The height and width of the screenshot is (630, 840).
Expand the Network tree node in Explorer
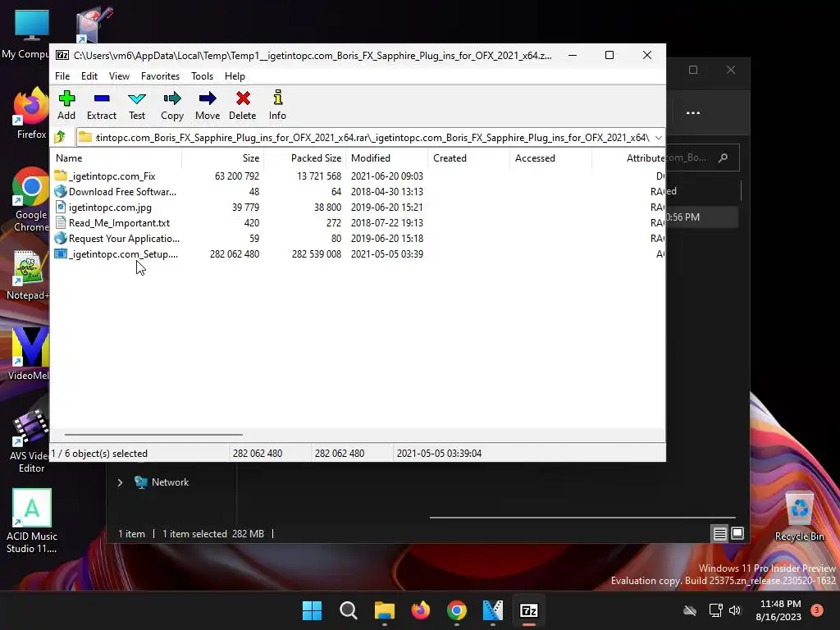120,482
